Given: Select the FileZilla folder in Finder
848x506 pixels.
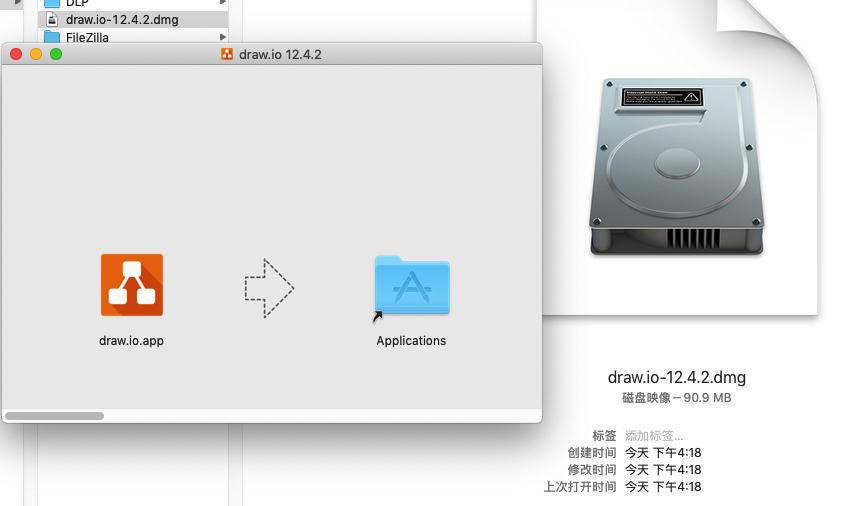Looking at the screenshot, I should [x=133, y=37].
